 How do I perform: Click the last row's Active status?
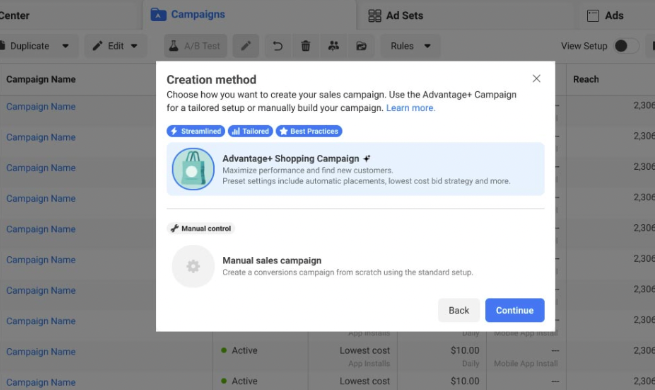pyautogui.click(x=239, y=381)
